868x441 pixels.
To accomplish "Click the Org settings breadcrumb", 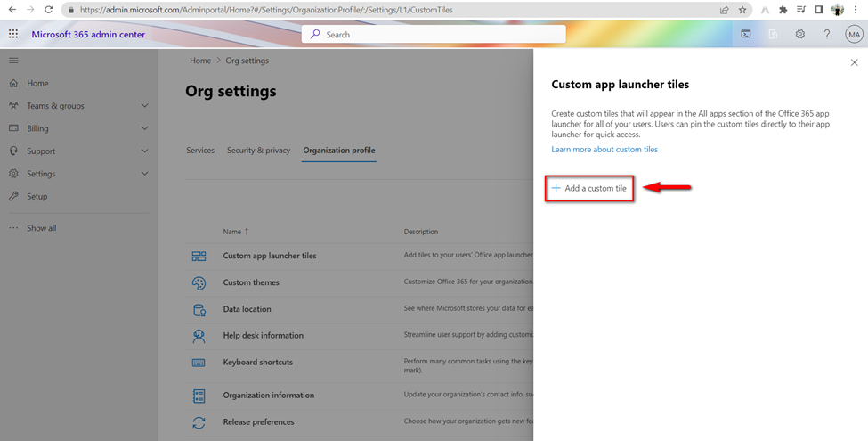I will 247,61.
